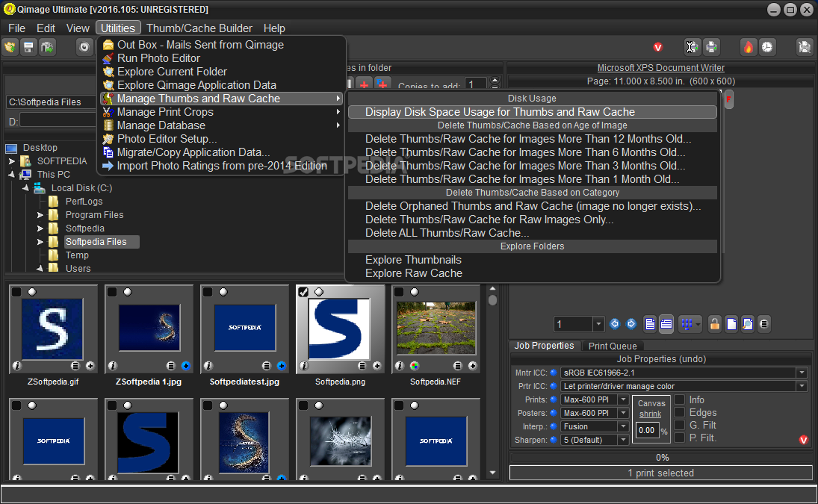Select the Softpedia.NEF image thumbnail
This screenshot has height=504, width=818.
(436, 329)
